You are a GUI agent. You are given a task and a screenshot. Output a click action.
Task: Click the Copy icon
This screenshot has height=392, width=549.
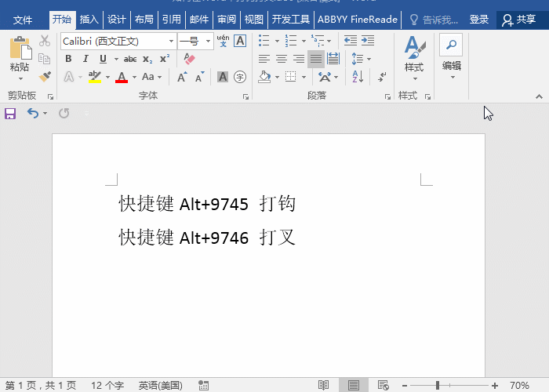click(x=45, y=59)
